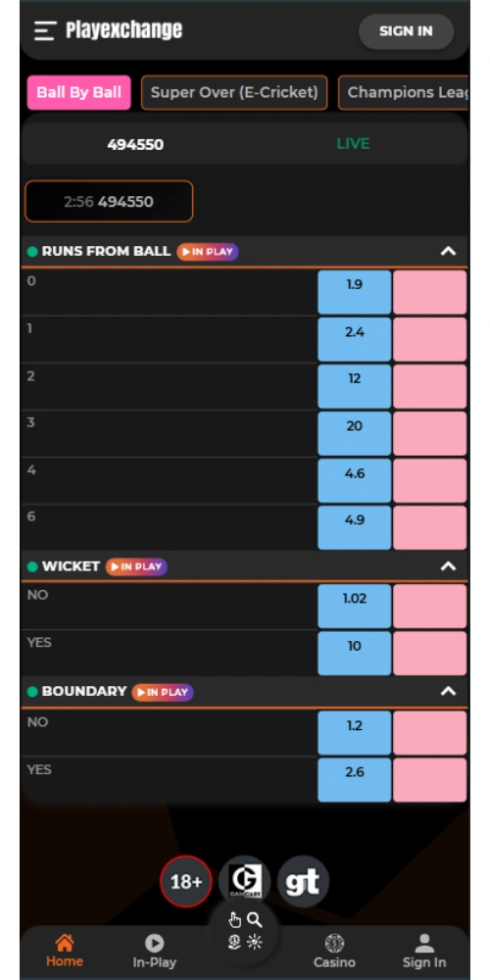490x980 pixels.
Task: Open the Champions League tab
Action: (x=403, y=92)
